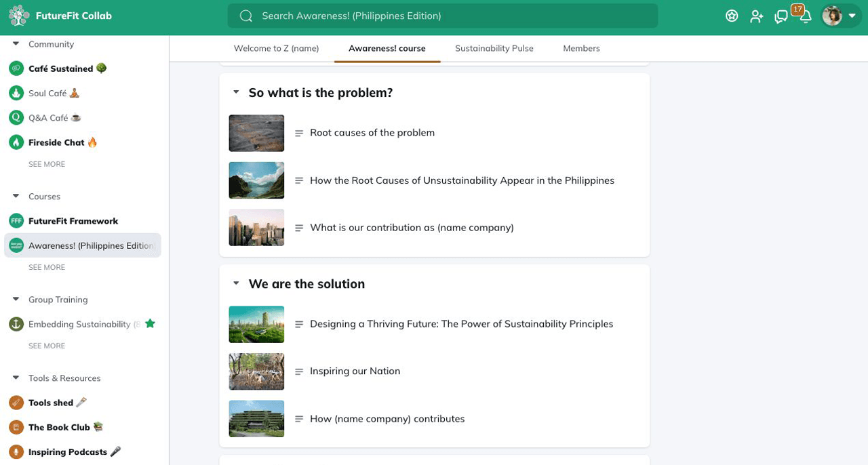The height and width of the screenshot is (465, 868).
Task: Open the add member icon
Action: 756,16
